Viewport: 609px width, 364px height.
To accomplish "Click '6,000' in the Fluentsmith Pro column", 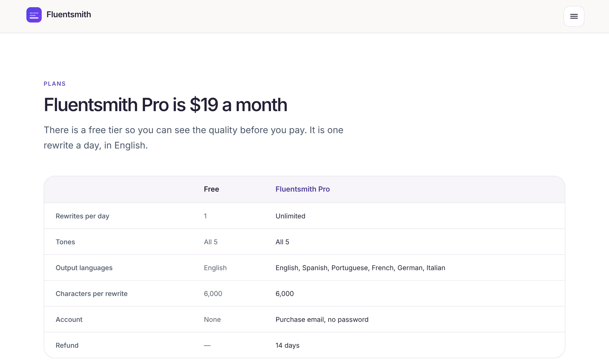I will 284,294.
